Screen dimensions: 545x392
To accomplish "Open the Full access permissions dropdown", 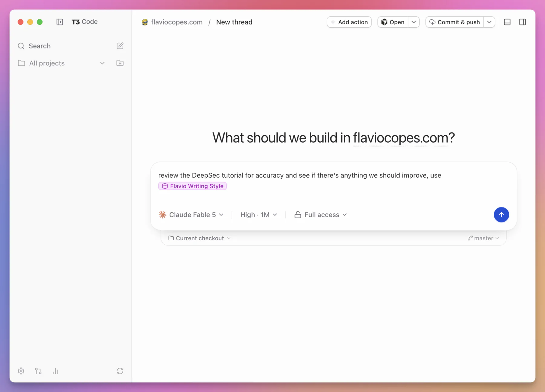I will [x=321, y=215].
